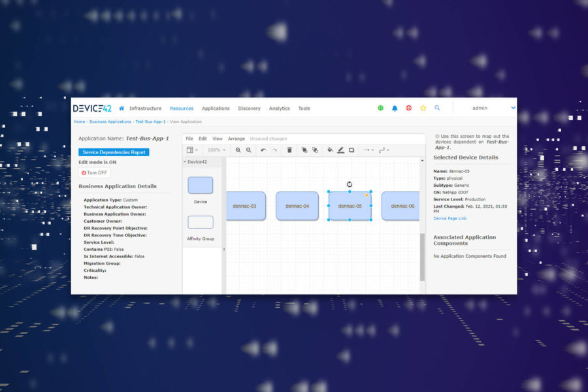Follow the Home breadcrumb link
This screenshot has height=392, width=588.
coord(79,122)
